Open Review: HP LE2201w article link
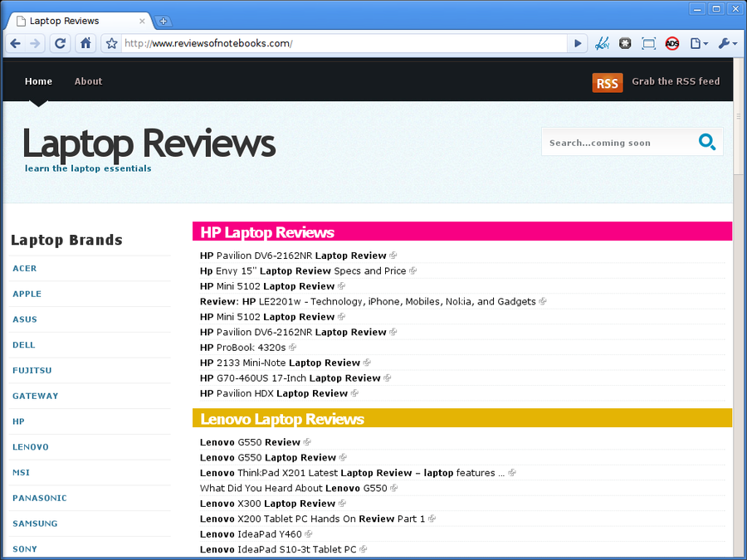747x560 pixels. coord(368,301)
